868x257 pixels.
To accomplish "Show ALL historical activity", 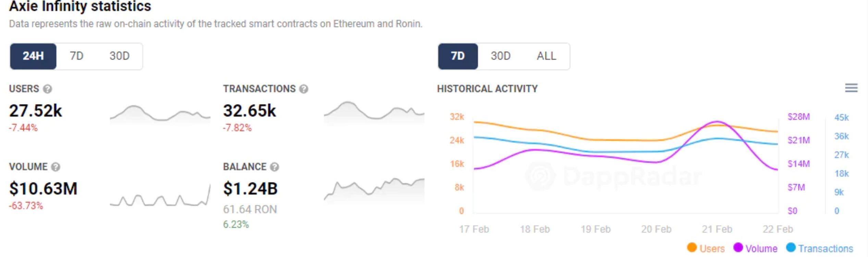I will coord(546,56).
